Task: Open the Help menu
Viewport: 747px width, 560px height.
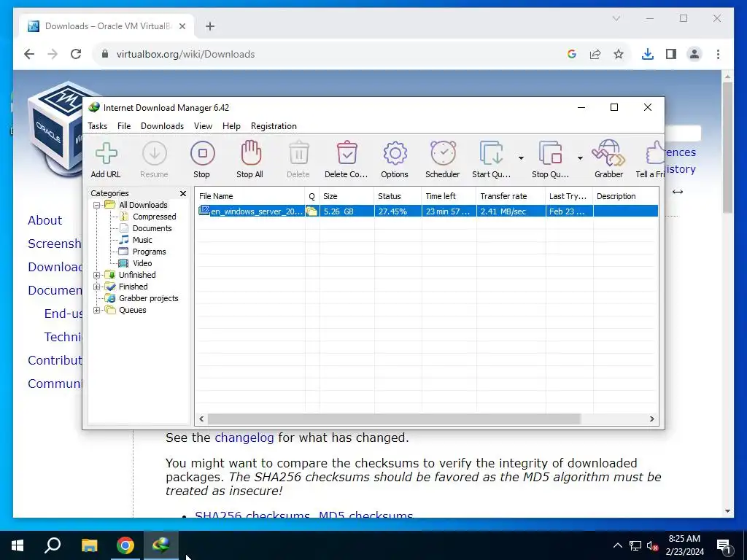Action: [231, 126]
